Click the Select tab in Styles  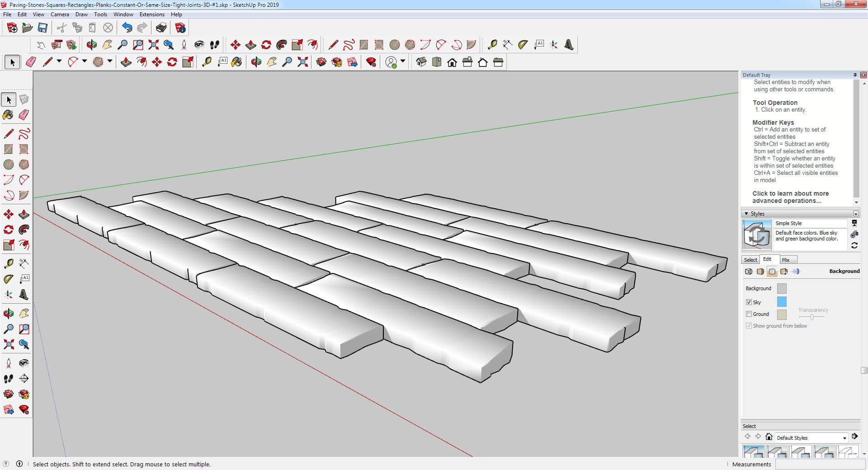pos(750,260)
